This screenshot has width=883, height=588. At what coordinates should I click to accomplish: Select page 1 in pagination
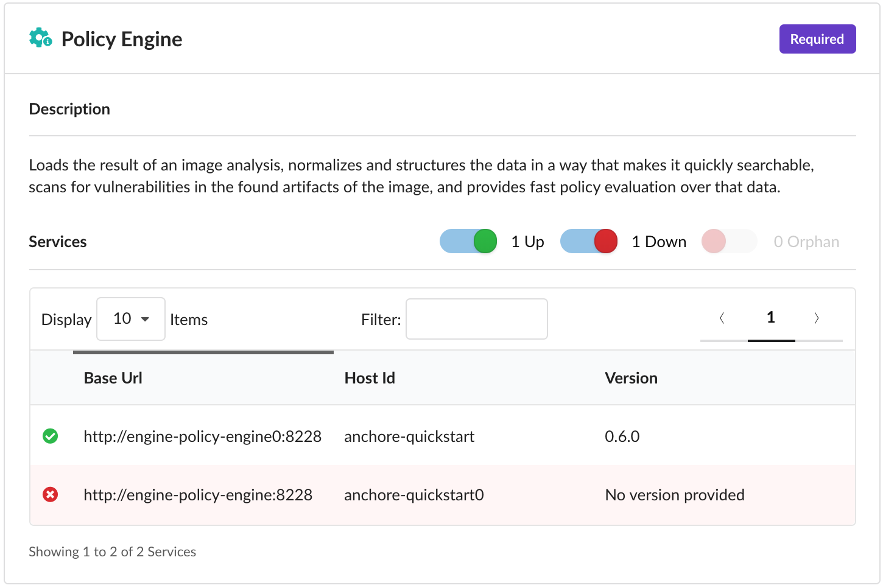tap(771, 318)
